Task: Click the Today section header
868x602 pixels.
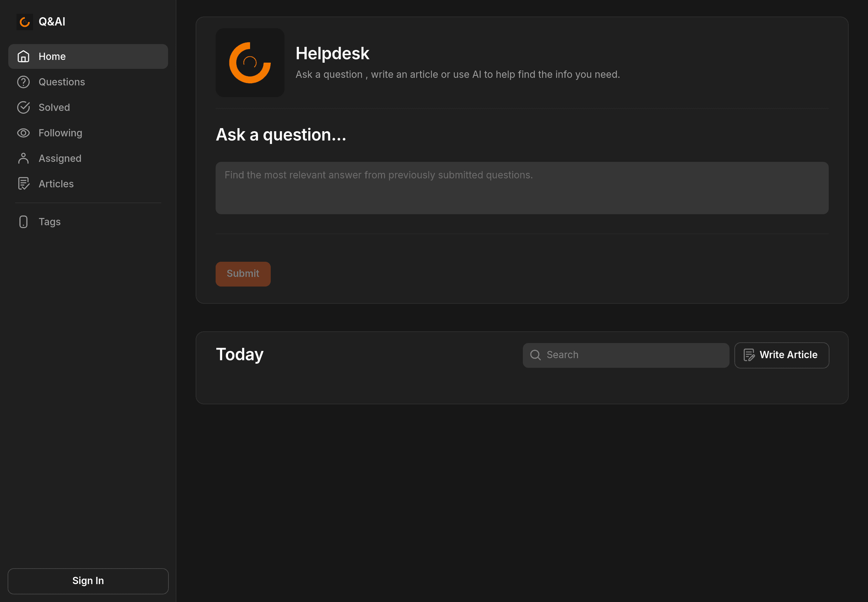Action: (x=239, y=355)
